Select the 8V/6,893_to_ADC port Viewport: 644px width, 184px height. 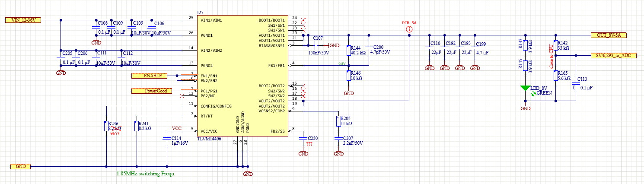pos(614,55)
